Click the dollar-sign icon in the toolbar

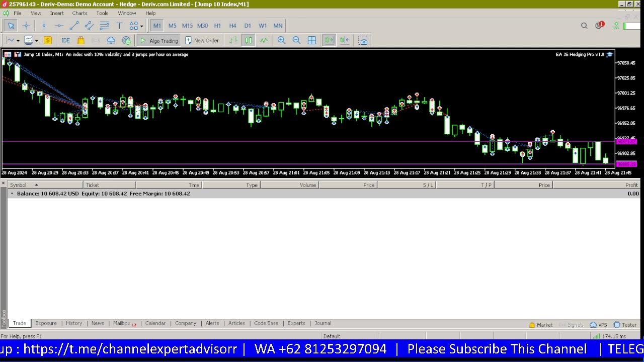pos(48,40)
